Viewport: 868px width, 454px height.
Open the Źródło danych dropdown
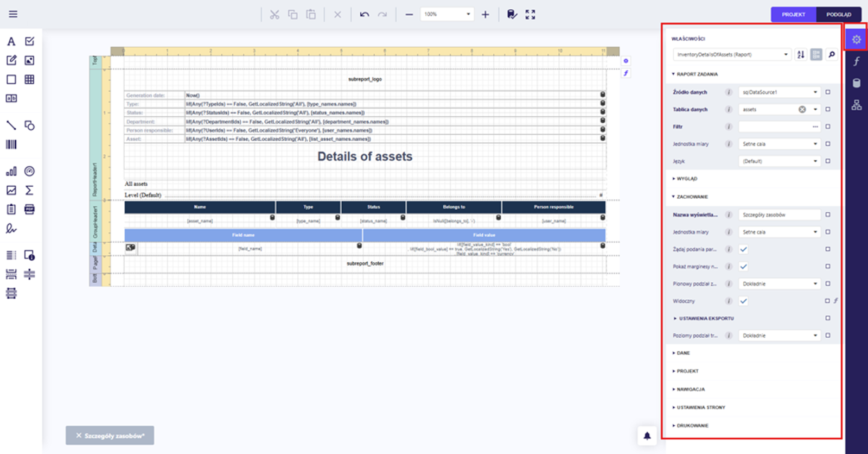point(780,92)
